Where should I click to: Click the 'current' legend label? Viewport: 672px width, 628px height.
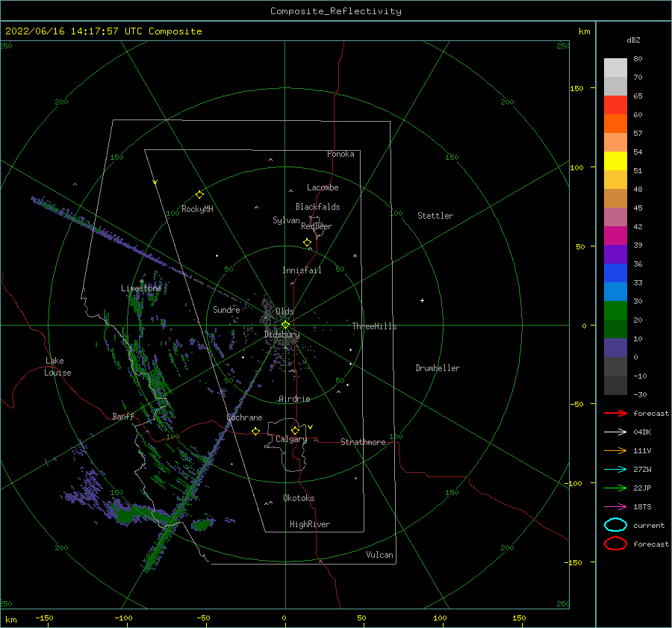649,526
